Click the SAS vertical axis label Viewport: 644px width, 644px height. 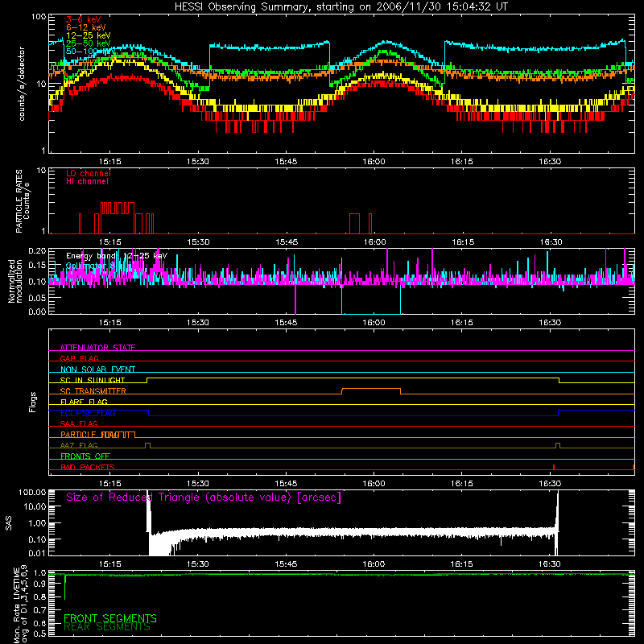pyautogui.click(x=9, y=523)
